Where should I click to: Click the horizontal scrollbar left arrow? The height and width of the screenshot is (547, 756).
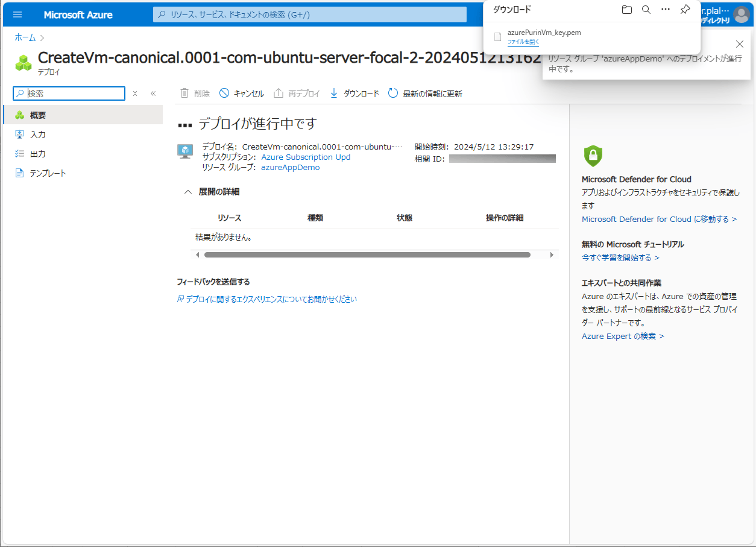coord(198,255)
